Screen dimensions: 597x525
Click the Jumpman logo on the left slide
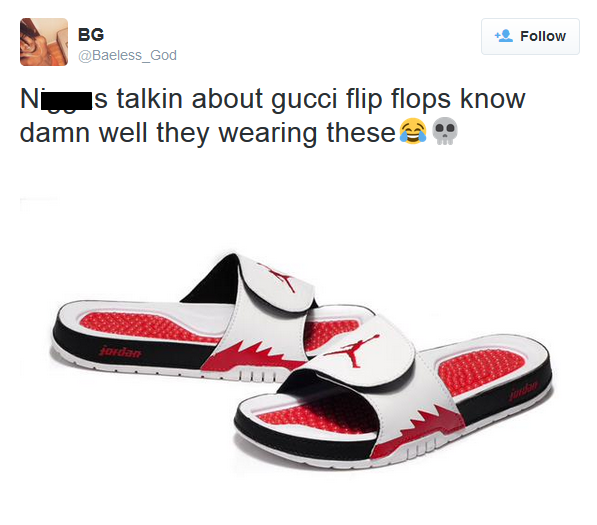click(280, 277)
